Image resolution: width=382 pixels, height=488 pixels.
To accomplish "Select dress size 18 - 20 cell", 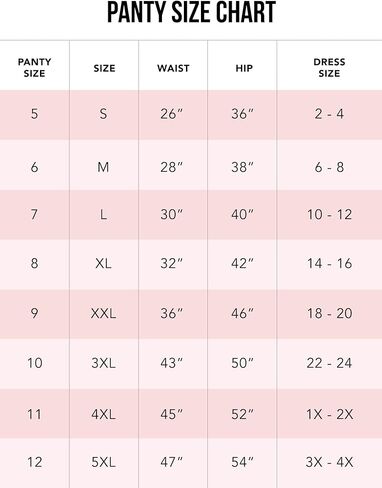I will coord(329,313).
